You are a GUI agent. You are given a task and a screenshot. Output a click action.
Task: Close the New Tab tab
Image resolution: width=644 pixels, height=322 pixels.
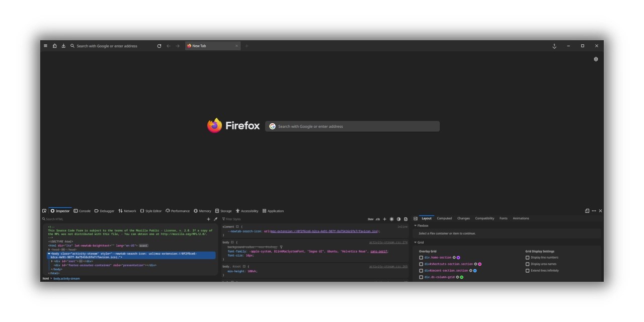[236, 46]
